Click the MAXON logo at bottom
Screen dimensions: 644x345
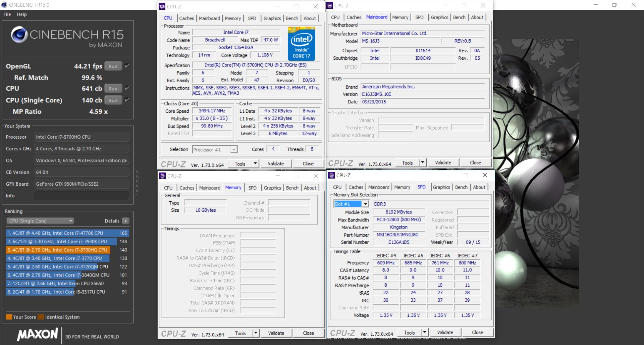pos(38,334)
